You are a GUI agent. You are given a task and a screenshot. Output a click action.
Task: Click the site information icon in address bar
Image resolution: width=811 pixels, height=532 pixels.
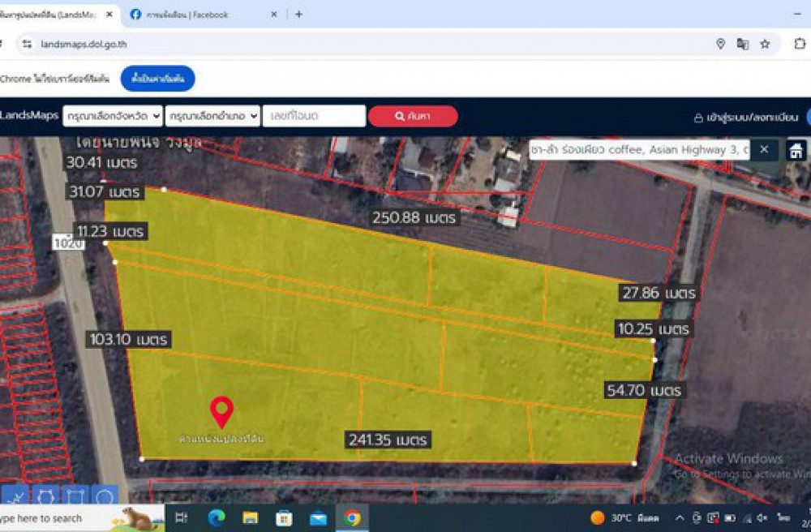[x=27, y=45]
